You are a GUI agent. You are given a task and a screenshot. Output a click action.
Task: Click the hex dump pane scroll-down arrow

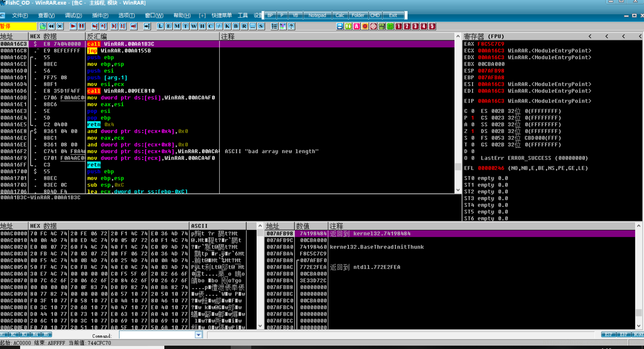pyautogui.click(x=260, y=326)
